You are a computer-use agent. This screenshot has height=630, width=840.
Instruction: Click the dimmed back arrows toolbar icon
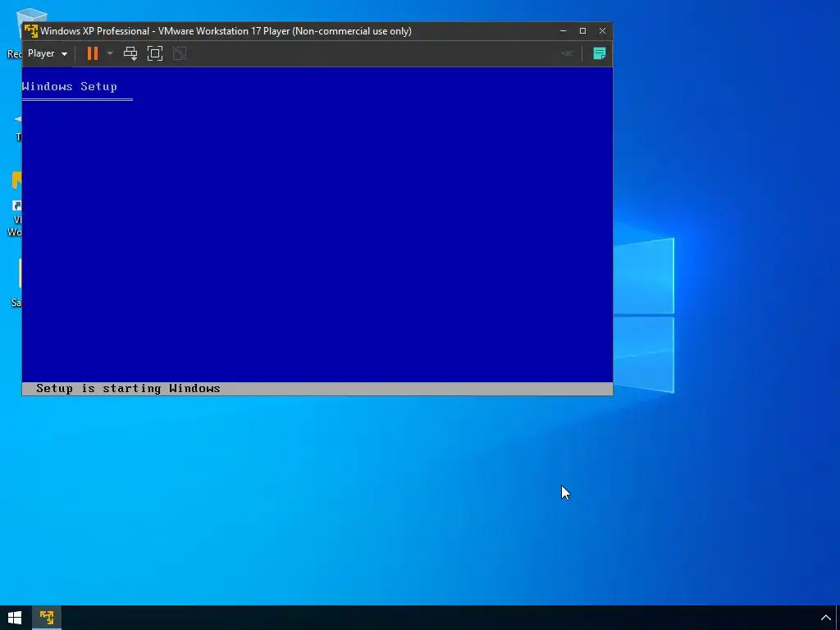point(568,53)
